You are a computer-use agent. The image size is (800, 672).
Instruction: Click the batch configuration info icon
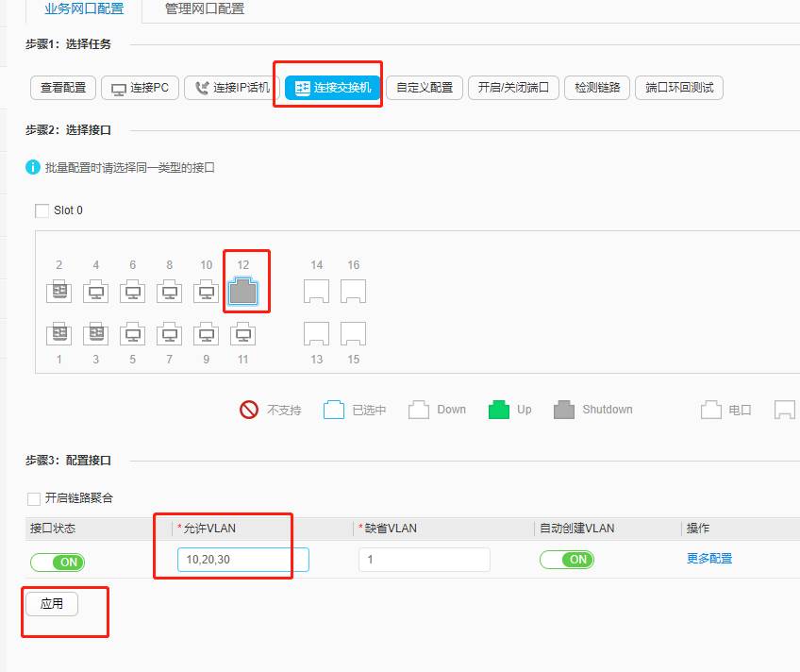pos(33,167)
